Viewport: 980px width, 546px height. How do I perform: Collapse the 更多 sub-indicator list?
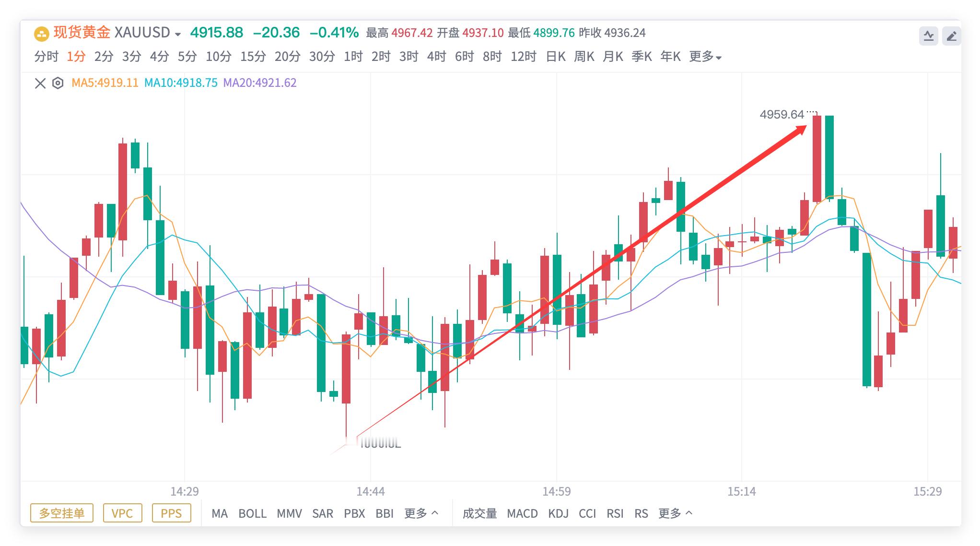[674, 513]
